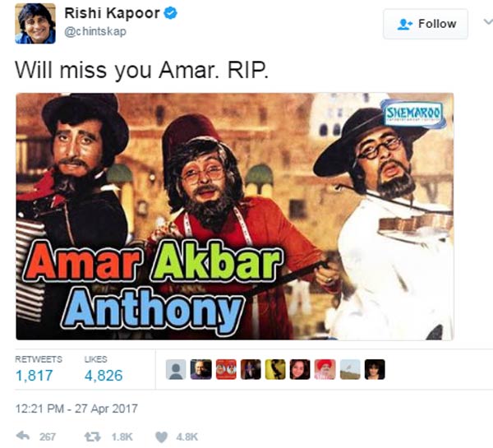The width and height of the screenshot is (493, 448).
Task: Click the second liker avatar thumbnail
Action: click(200, 369)
